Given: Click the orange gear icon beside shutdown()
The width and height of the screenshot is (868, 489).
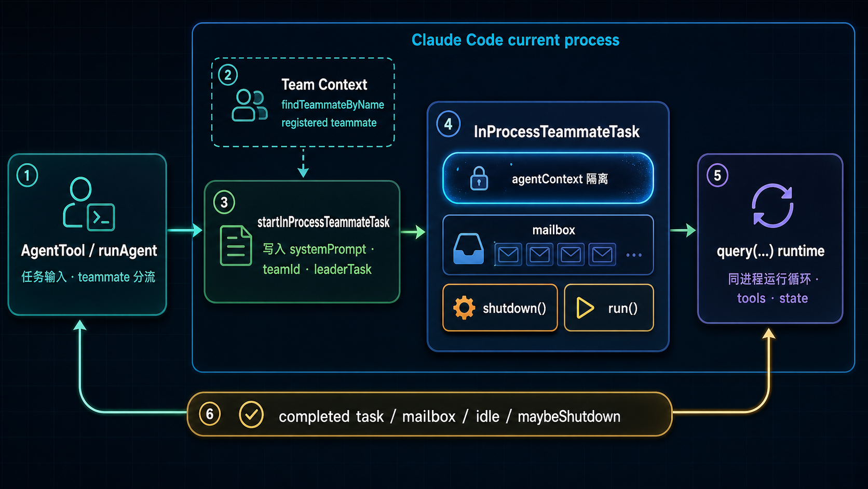Looking at the screenshot, I should 464,308.
